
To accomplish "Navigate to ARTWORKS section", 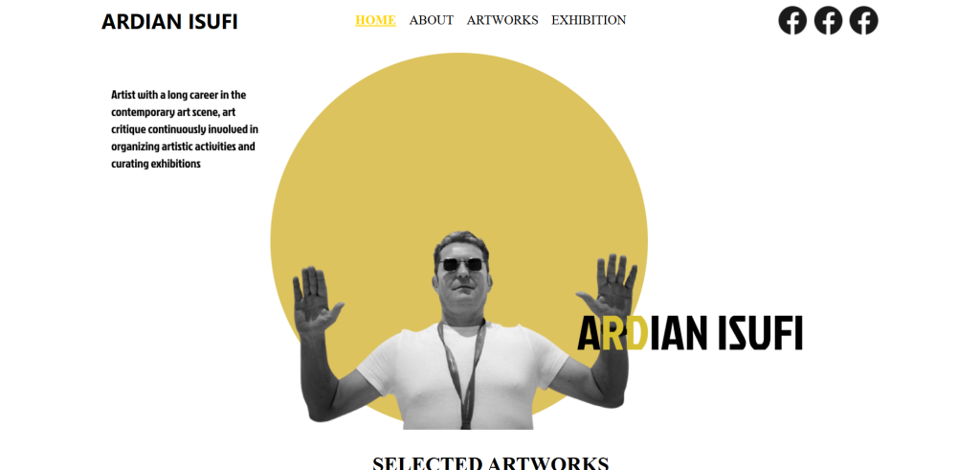I will [x=502, y=20].
